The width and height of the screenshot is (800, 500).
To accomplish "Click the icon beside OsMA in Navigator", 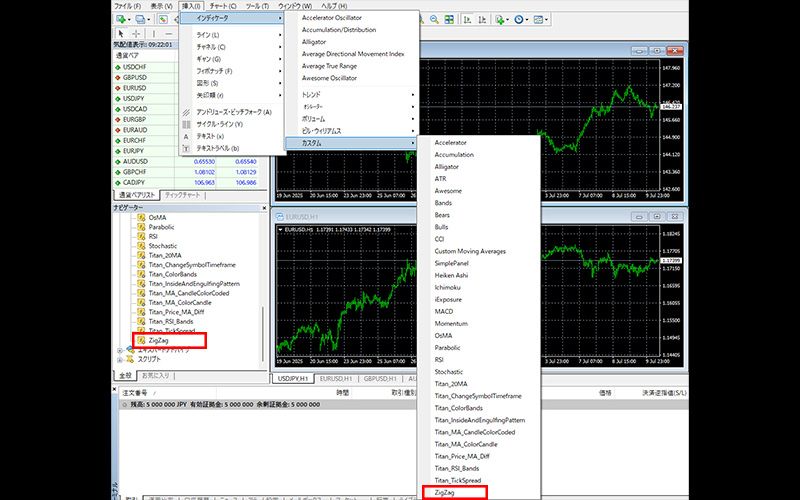I will point(141,217).
